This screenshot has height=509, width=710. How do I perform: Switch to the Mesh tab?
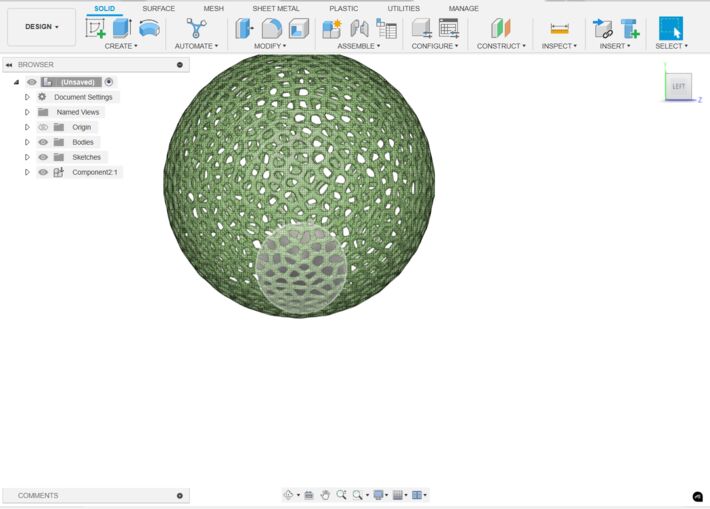pos(213,9)
